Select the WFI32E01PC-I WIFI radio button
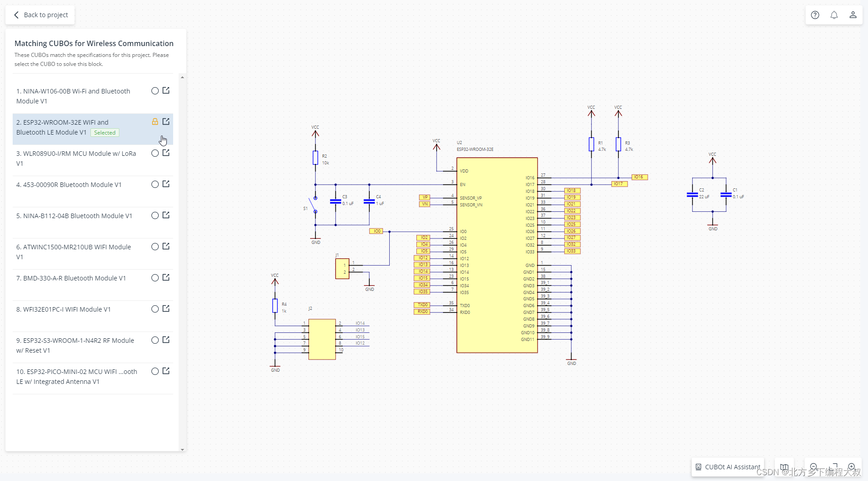The image size is (868, 481). pos(155,309)
